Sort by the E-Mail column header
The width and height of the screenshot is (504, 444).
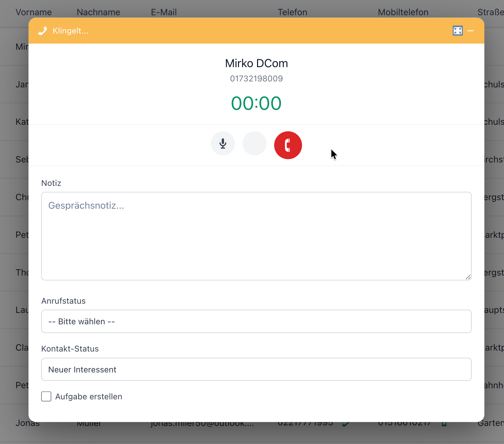click(x=164, y=12)
